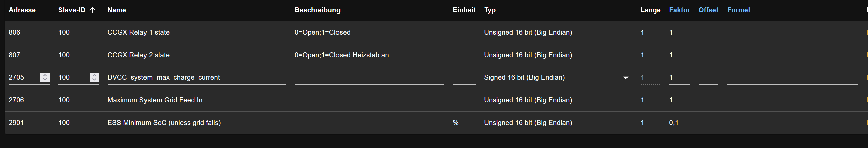Open the Maximum System Grid Feed In row

155,100
